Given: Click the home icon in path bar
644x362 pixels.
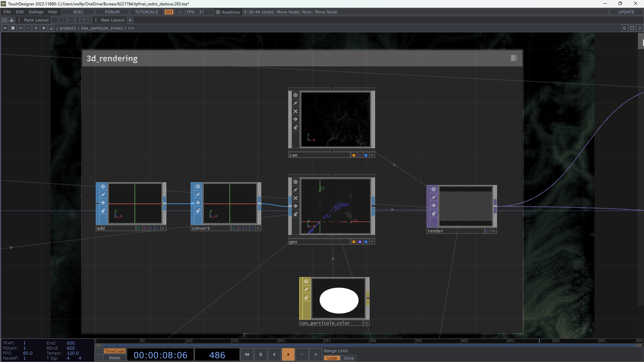Looking at the screenshot, I should click(51, 28).
